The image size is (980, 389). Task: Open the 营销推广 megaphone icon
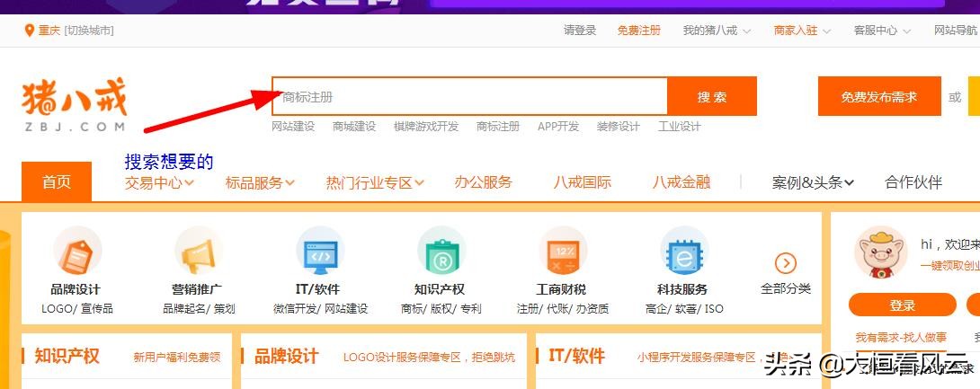(198, 252)
